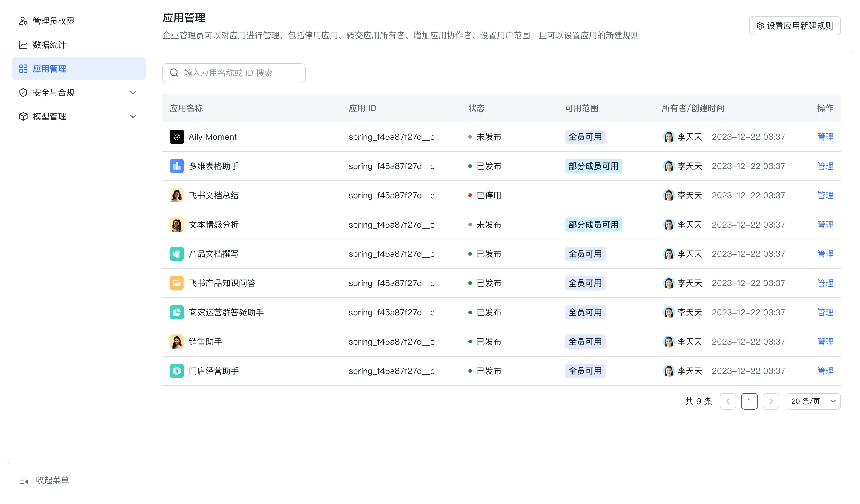The image size is (860, 504).
Task: Click the 商家运营群答疑助手 app icon
Action: (x=179, y=317)
